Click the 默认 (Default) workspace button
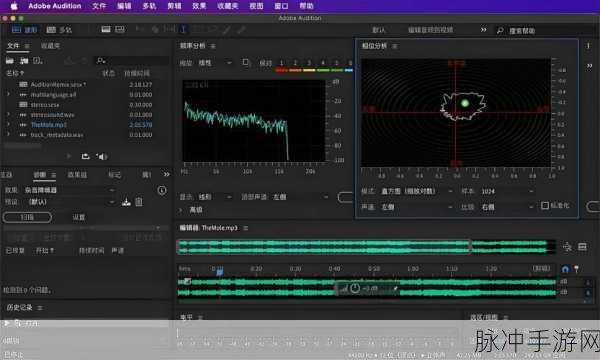Viewport: 600px width, 360px height. 378,30
